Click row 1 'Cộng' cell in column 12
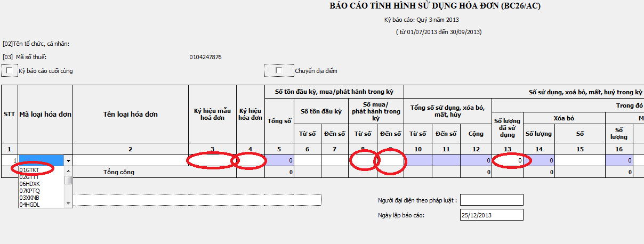The height and width of the screenshot is (244, 644). pyautogui.click(x=476, y=160)
